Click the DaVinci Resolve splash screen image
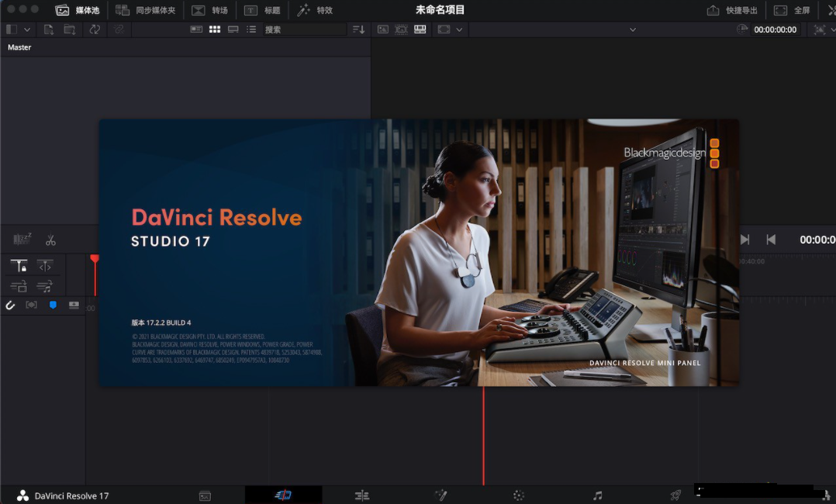This screenshot has width=836, height=504. point(419,252)
